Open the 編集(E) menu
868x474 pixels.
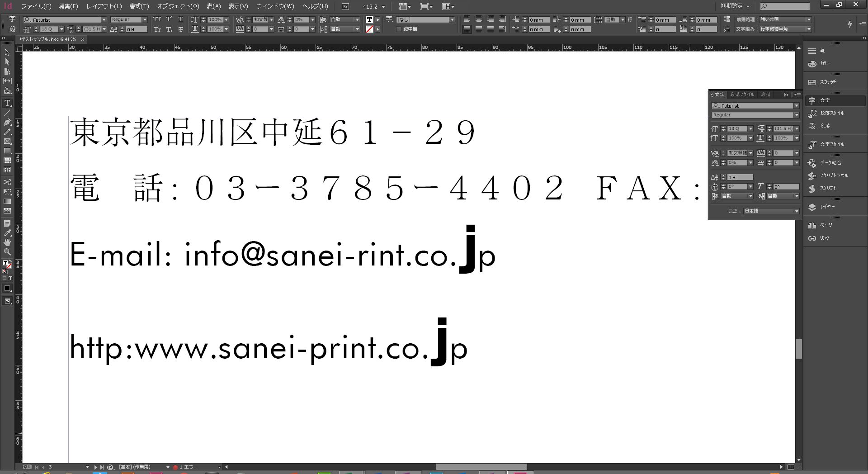[68, 6]
